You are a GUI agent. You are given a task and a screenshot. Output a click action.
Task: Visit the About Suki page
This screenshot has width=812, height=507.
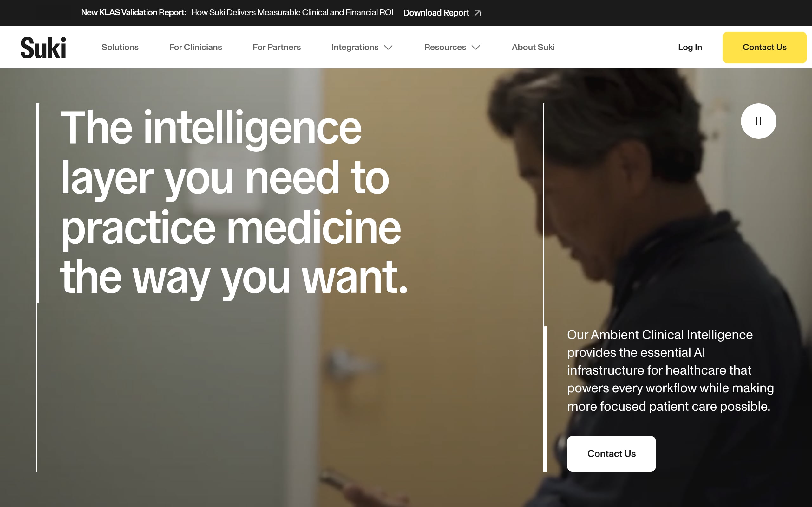coord(533,47)
